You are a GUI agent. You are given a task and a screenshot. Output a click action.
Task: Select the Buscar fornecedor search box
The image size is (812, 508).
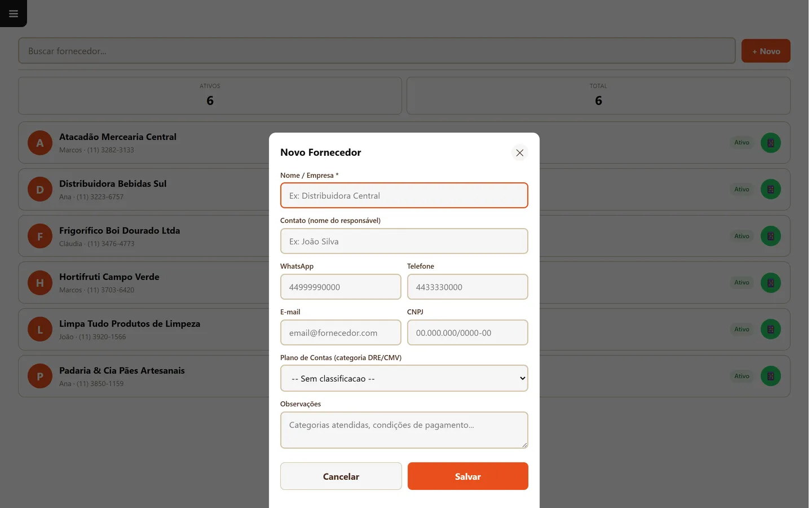tap(377, 51)
